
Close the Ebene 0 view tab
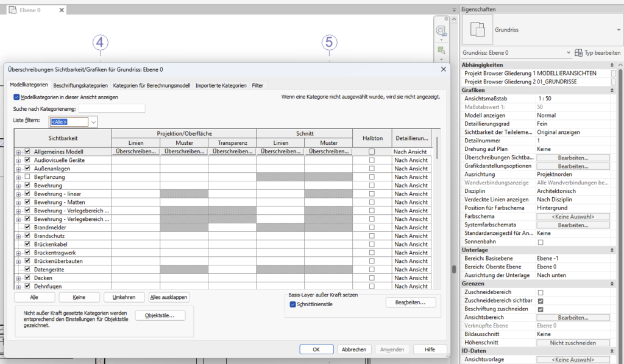(61, 10)
